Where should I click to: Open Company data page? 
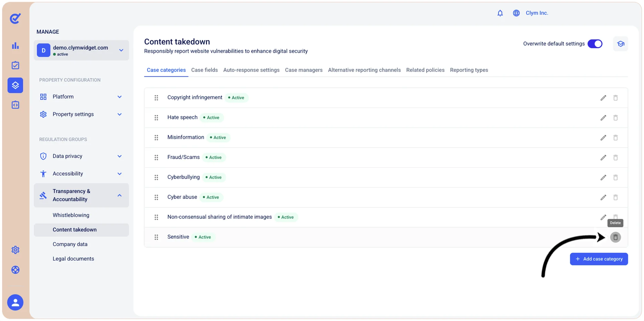coord(70,244)
